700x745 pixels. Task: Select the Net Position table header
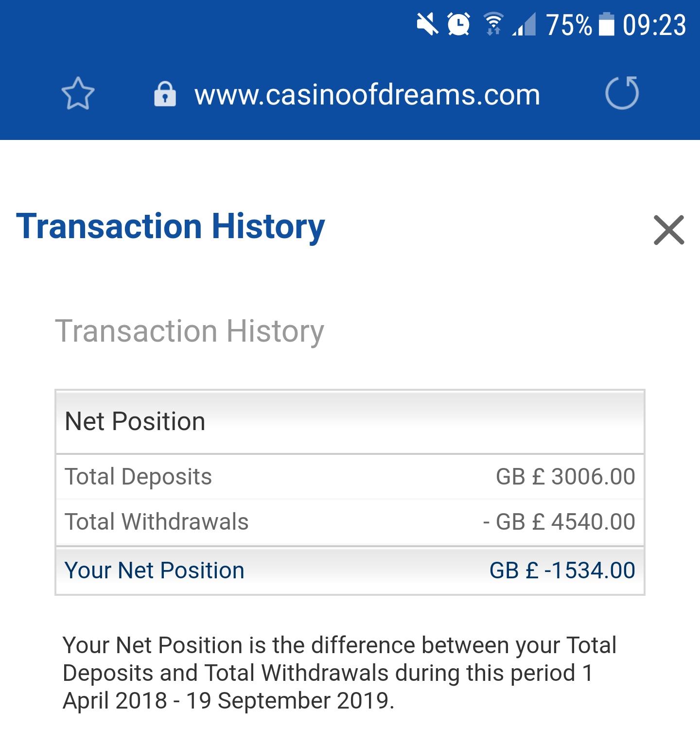click(x=350, y=422)
